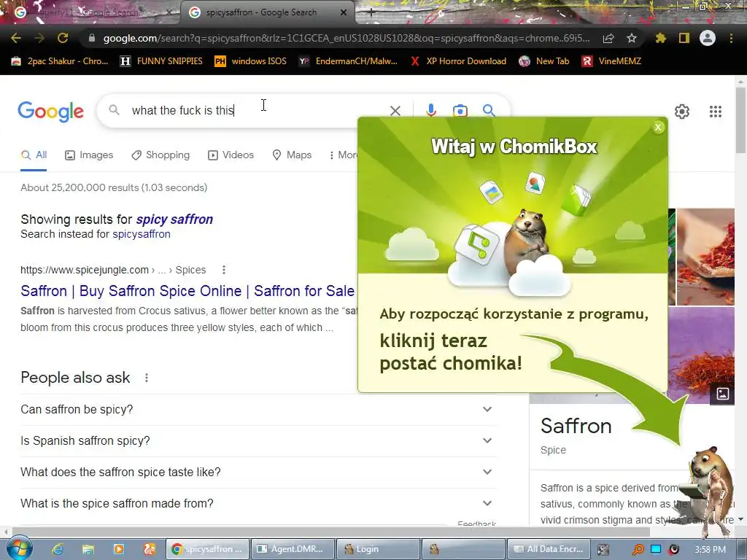This screenshot has width=747, height=560.
Task: Click the red saffron spoon thumbnail
Action: click(x=705, y=256)
